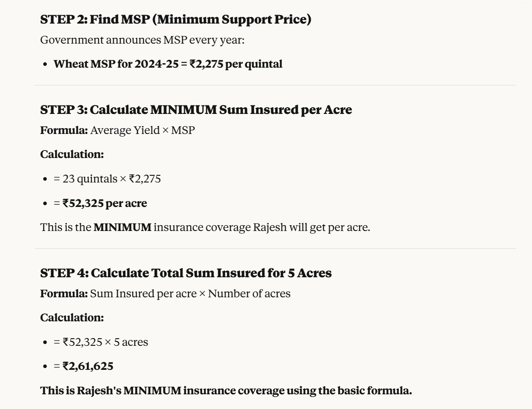The height and width of the screenshot is (409, 532).
Task: Click the 'Calculation:' label under Step 3
Action: point(72,154)
